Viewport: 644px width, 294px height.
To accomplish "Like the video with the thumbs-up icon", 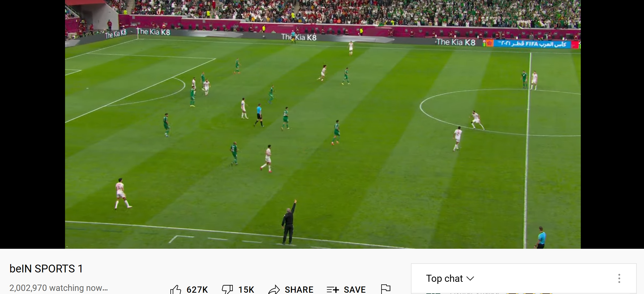I will [176, 290].
